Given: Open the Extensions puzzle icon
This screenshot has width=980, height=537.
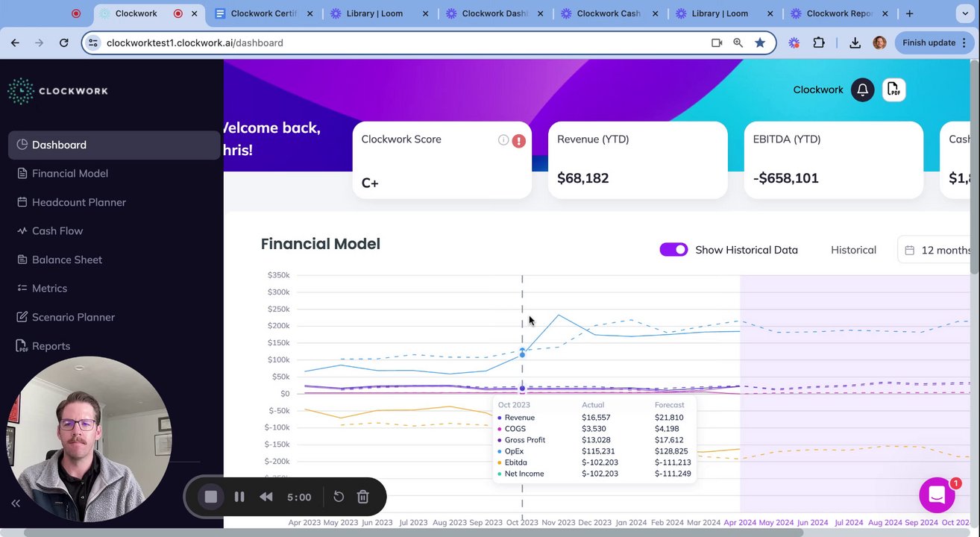Looking at the screenshot, I should pos(819,43).
